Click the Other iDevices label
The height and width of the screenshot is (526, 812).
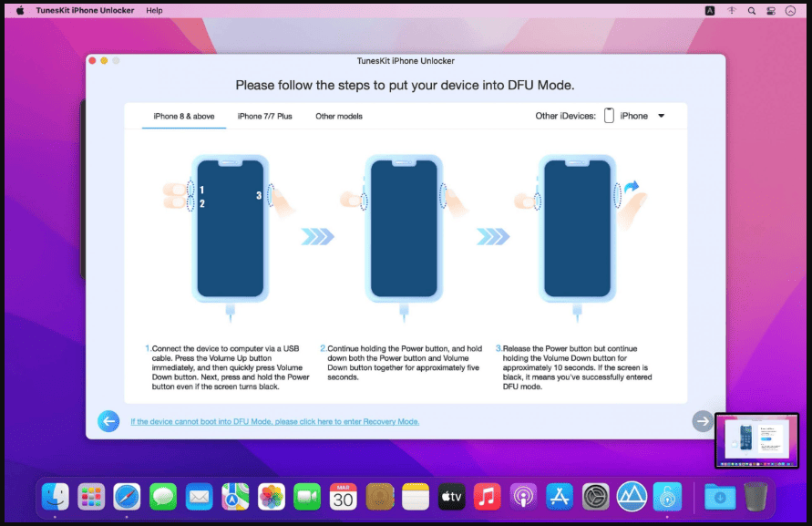[565, 116]
